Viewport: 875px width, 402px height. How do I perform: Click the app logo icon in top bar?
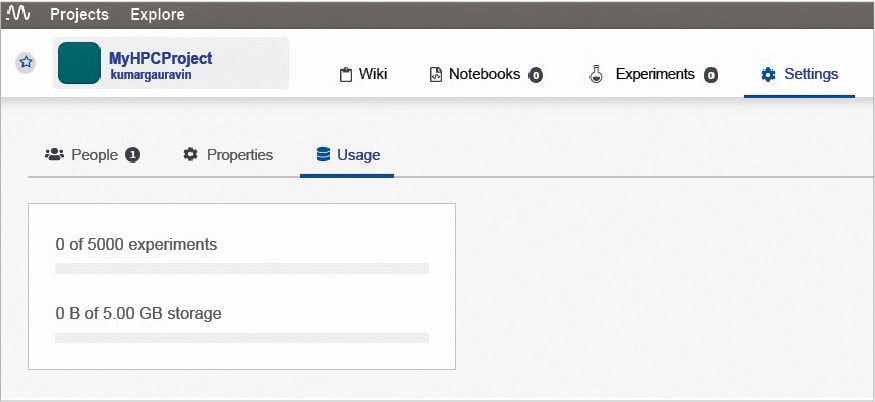(x=18, y=15)
